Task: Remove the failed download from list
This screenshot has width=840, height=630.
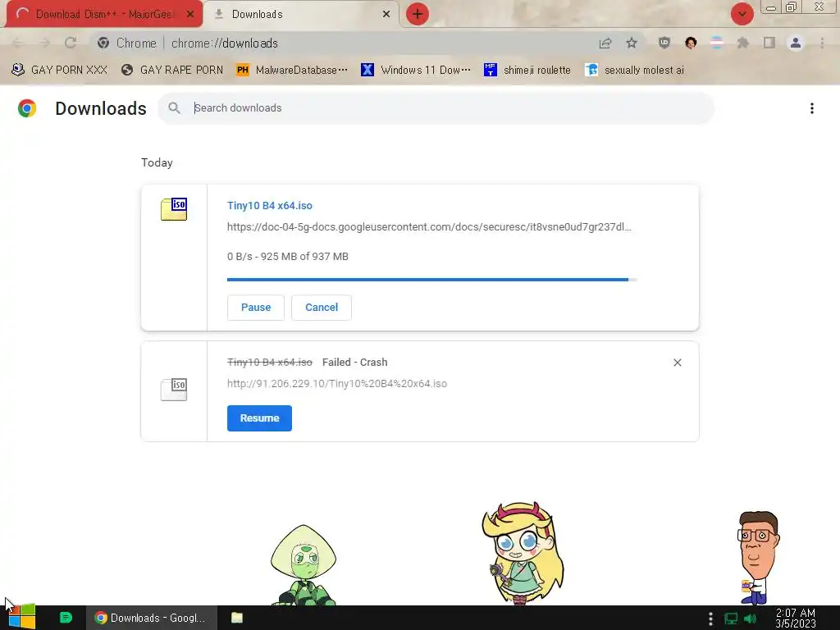Action: (677, 363)
